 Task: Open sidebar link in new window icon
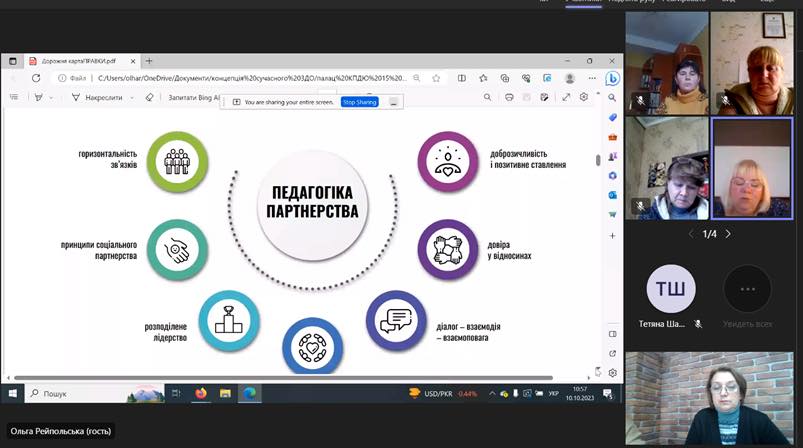pos(612,353)
